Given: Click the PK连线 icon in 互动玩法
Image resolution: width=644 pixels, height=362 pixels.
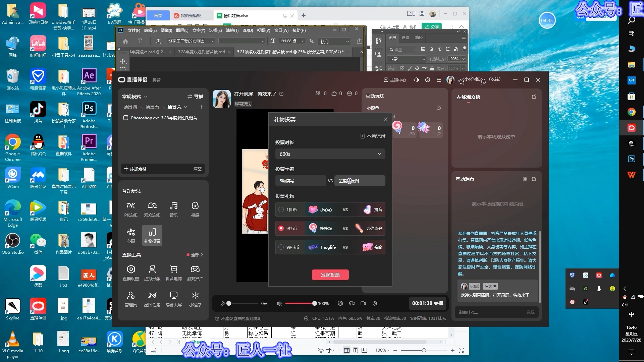Looking at the screenshot, I should click(x=131, y=208).
